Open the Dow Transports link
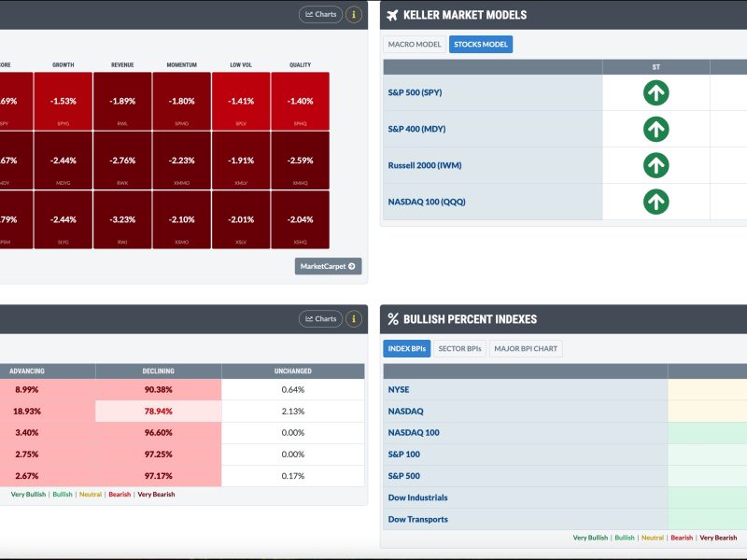The width and height of the screenshot is (747, 560). click(x=417, y=519)
